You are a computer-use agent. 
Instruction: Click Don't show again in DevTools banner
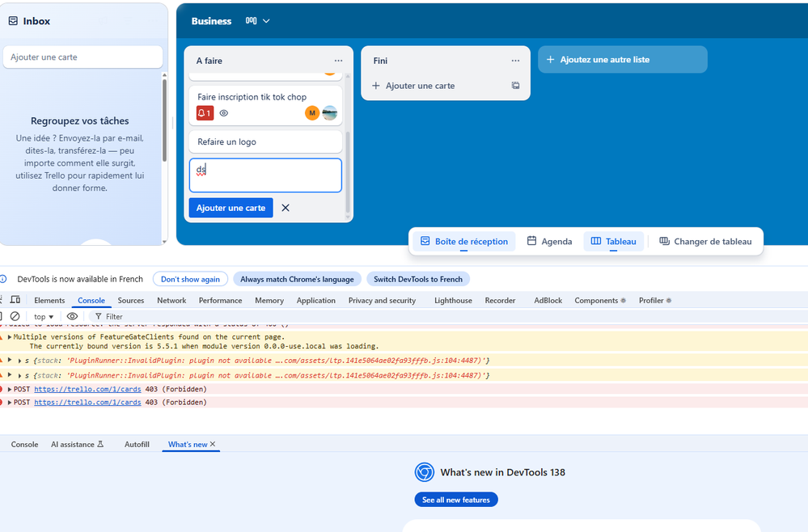tap(190, 279)
